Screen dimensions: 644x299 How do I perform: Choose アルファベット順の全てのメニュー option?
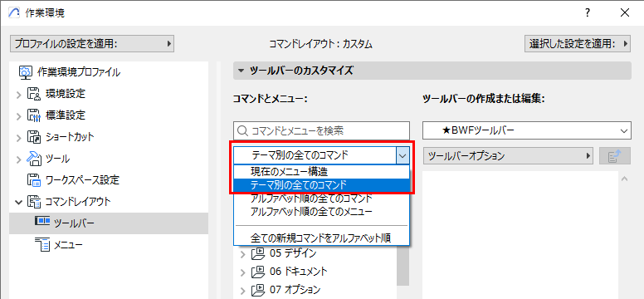321,212
